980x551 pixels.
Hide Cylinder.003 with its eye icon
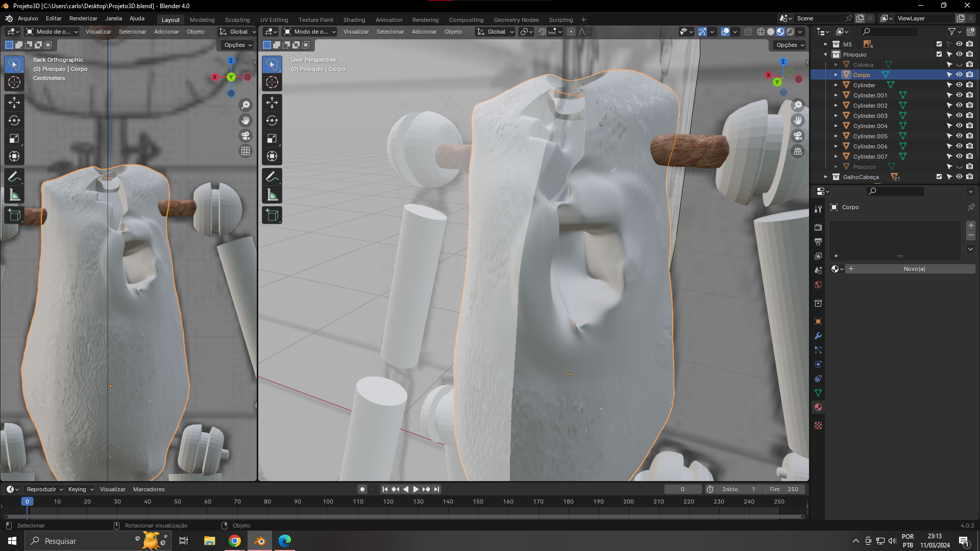(959, 116)
